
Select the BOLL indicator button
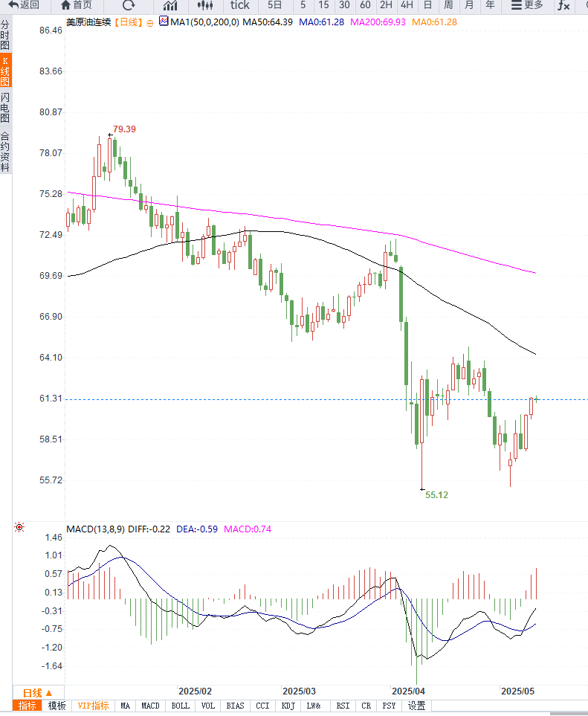click(180, 706)
